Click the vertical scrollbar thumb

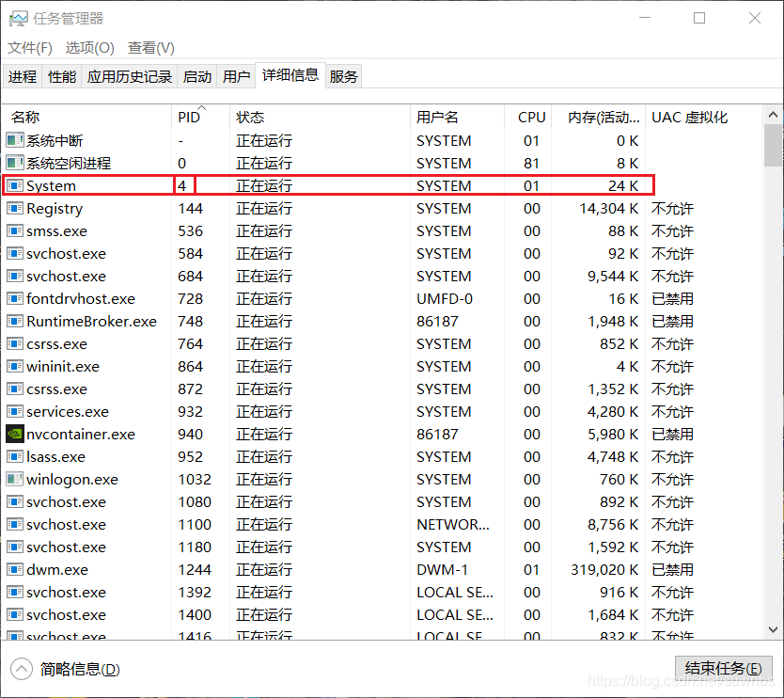tap(773, 145)
